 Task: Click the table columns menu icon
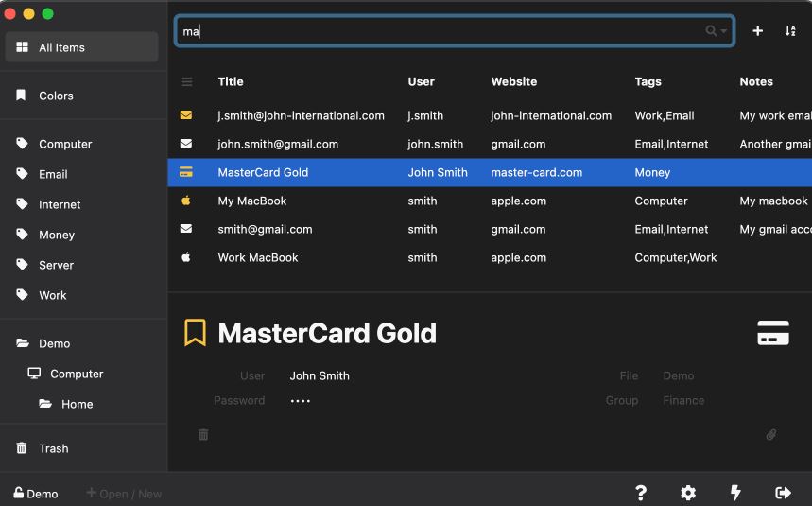[187, 82]
